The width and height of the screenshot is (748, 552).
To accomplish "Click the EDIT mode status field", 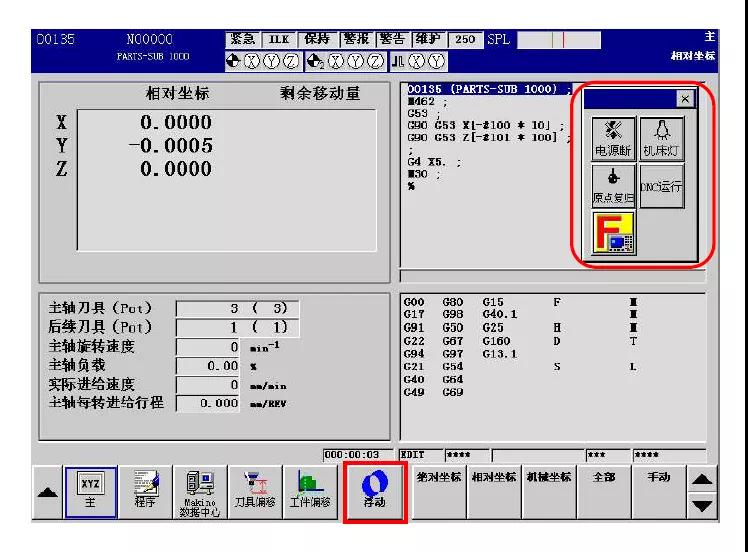I will point(420,455).
